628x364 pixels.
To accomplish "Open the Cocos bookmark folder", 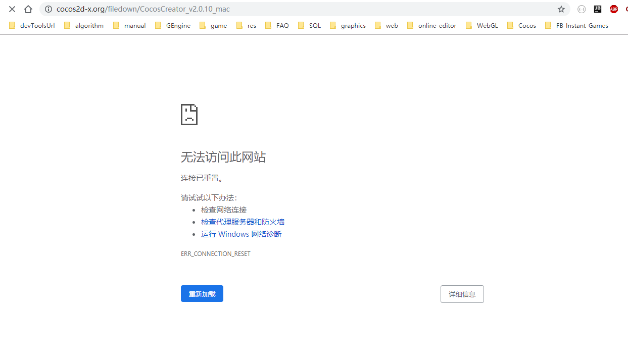I will click(x=521, y=25).
